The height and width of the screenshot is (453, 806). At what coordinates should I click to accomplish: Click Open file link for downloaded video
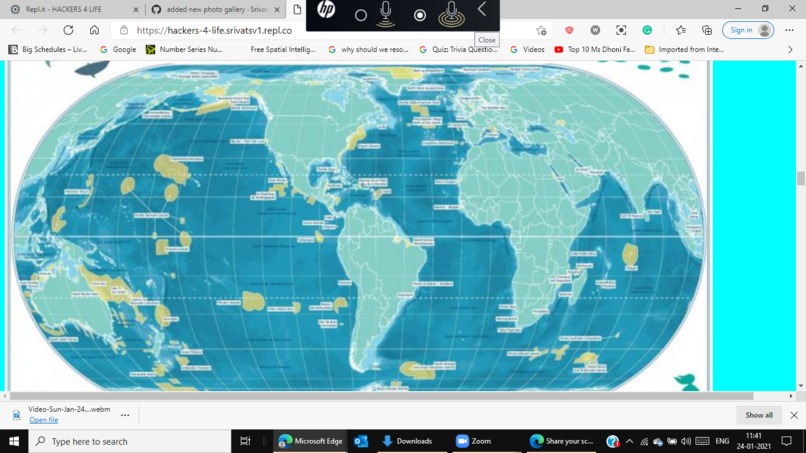(x=44, y=420)
